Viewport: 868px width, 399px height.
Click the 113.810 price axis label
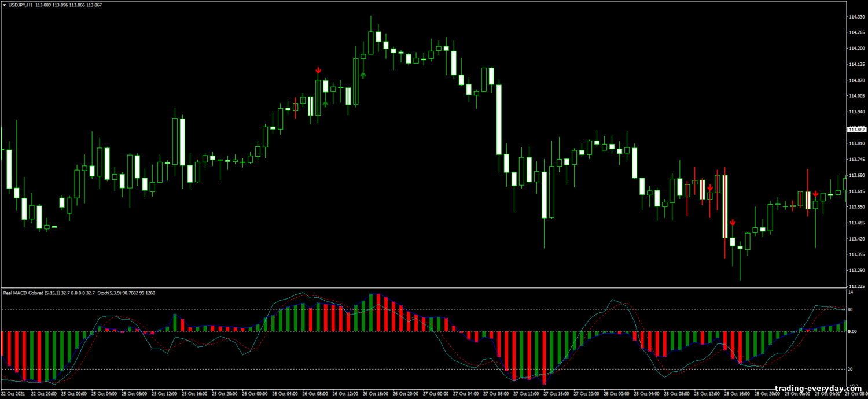[856, 143]
